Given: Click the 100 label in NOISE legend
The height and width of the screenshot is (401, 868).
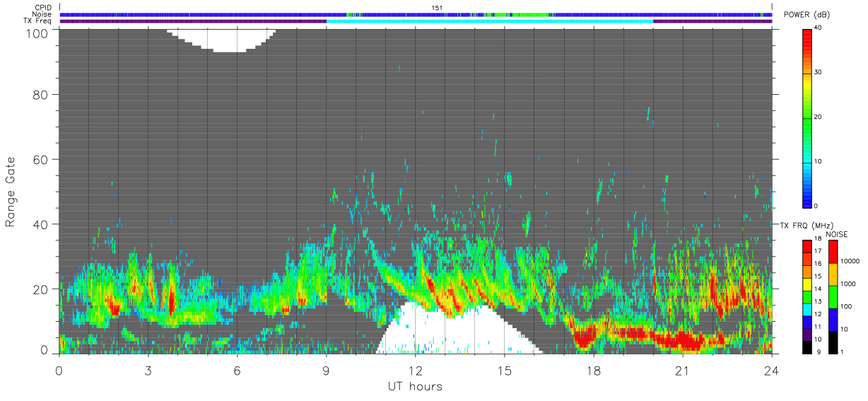Looking at the screenshot, I should (847, 306).
